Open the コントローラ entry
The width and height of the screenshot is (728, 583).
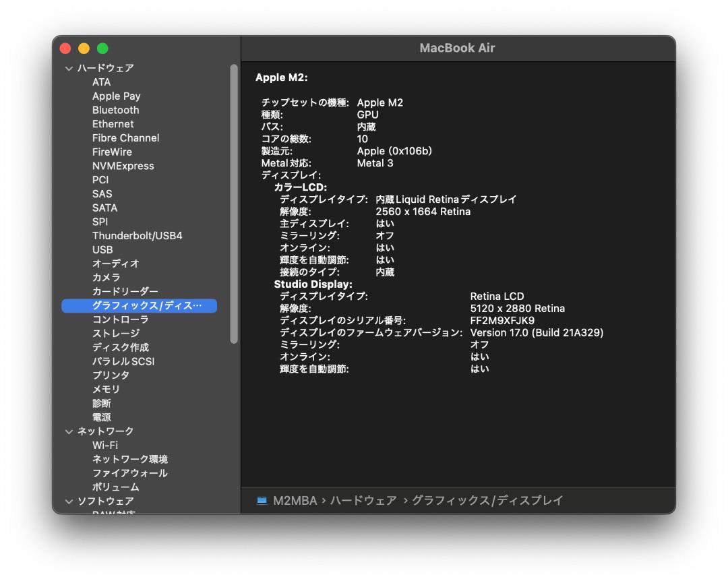(x=120, y=319)
